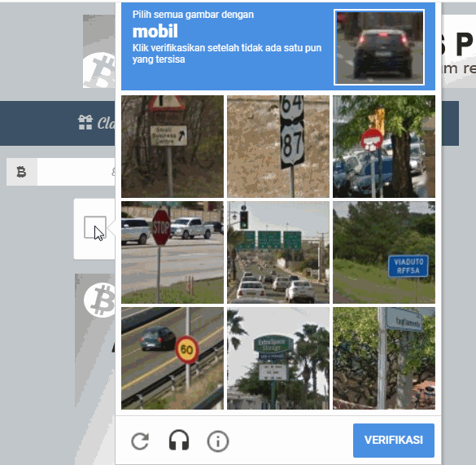
Task: Open the info help icon
Action: pyautogui.click(x=218, y=441)
